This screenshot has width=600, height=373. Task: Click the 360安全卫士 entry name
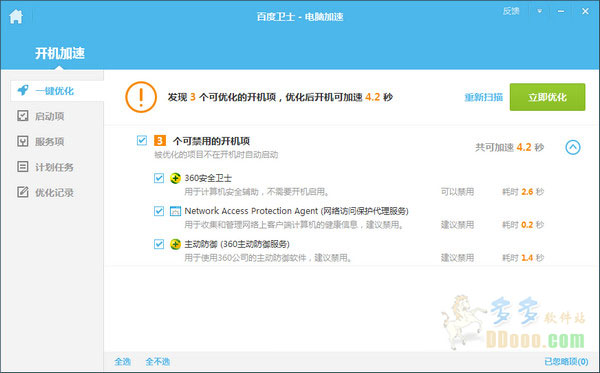pos(208,178)
